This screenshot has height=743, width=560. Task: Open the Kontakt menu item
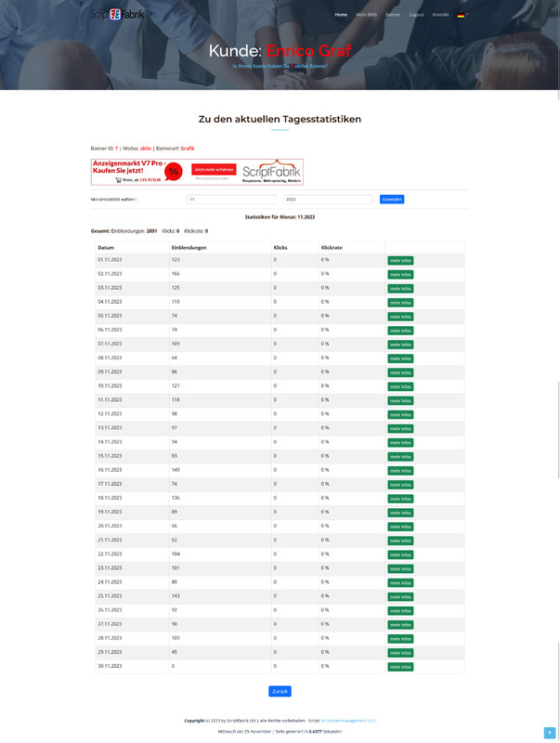pyautogui.click(x=440, y=15)
